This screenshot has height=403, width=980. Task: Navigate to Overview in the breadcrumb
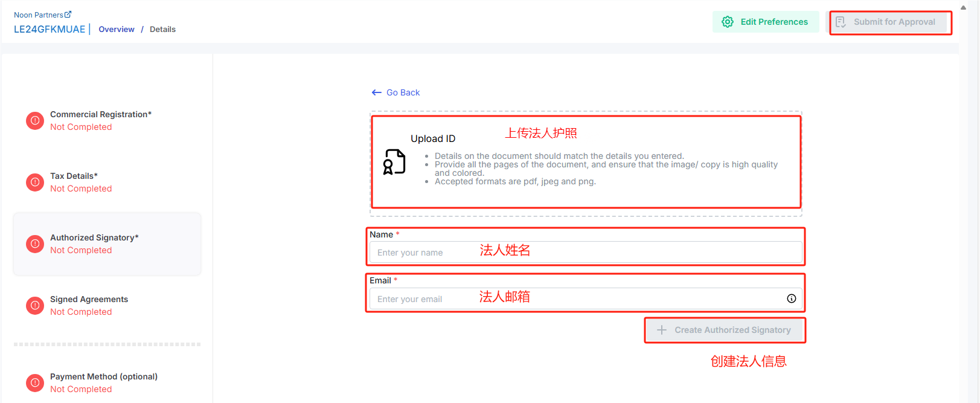(117, 29)
